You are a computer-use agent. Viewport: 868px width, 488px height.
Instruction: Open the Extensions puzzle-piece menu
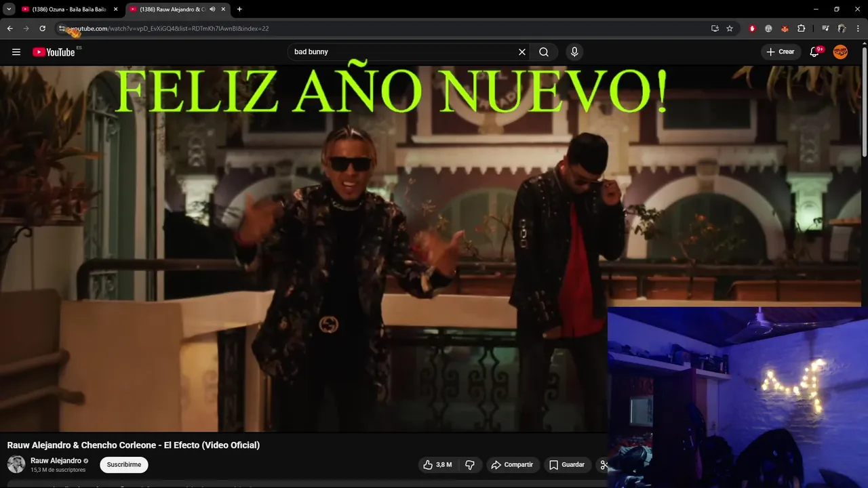point(802,28)
